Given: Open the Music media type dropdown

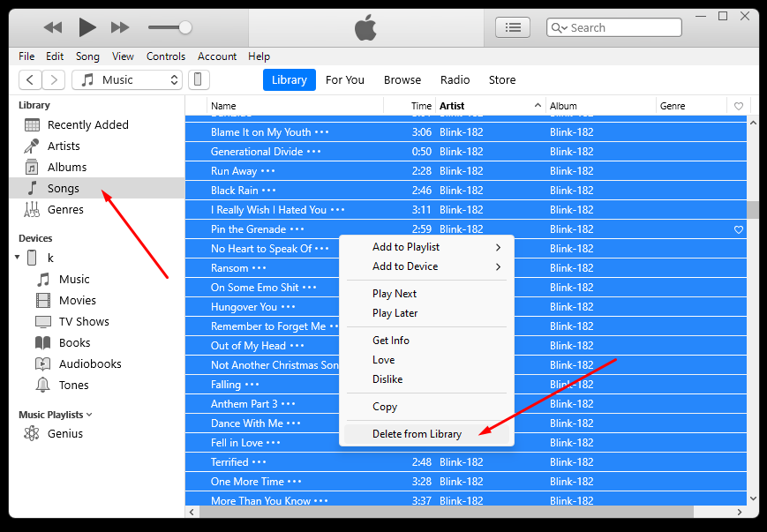Looking at the screenshot, I should (x=127, y=79).
